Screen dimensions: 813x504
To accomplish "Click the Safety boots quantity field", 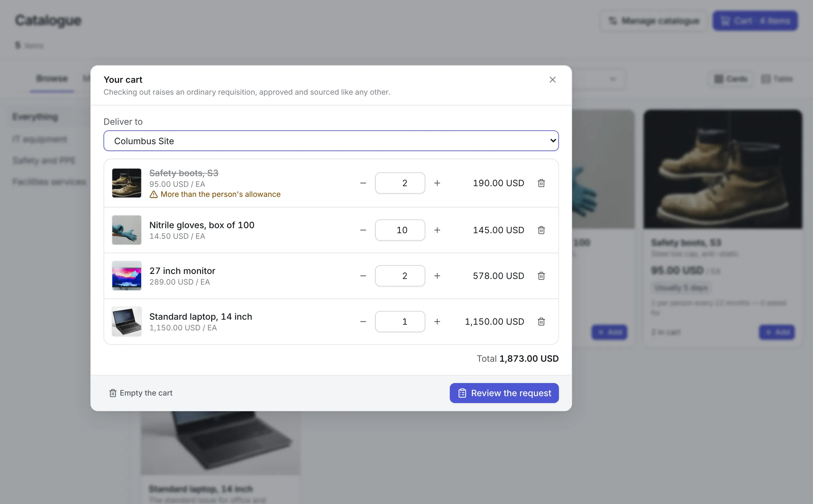I will pyautogui.click(x=400, y=183).
